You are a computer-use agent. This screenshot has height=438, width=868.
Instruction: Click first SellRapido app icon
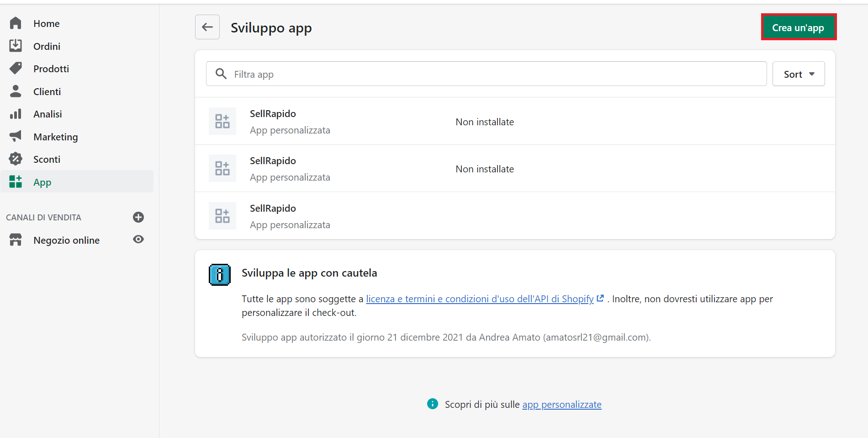(222, 121)
